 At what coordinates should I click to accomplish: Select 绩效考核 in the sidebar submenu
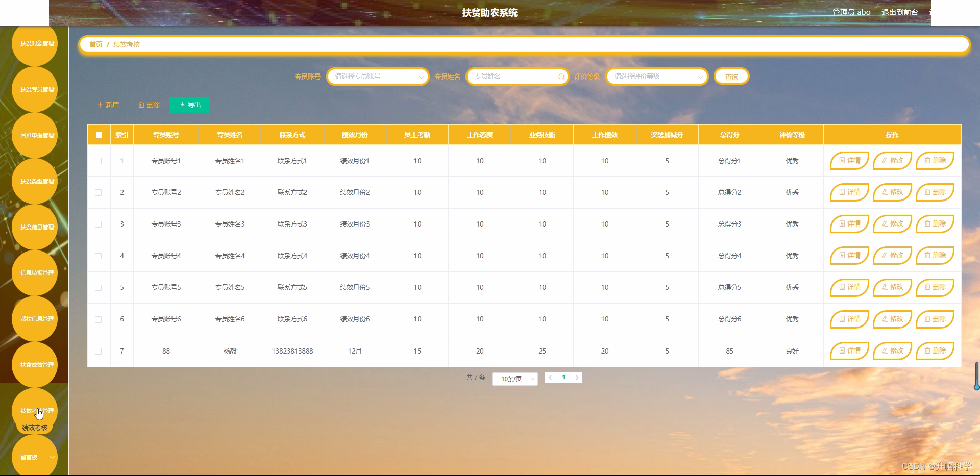click(34, 428)
